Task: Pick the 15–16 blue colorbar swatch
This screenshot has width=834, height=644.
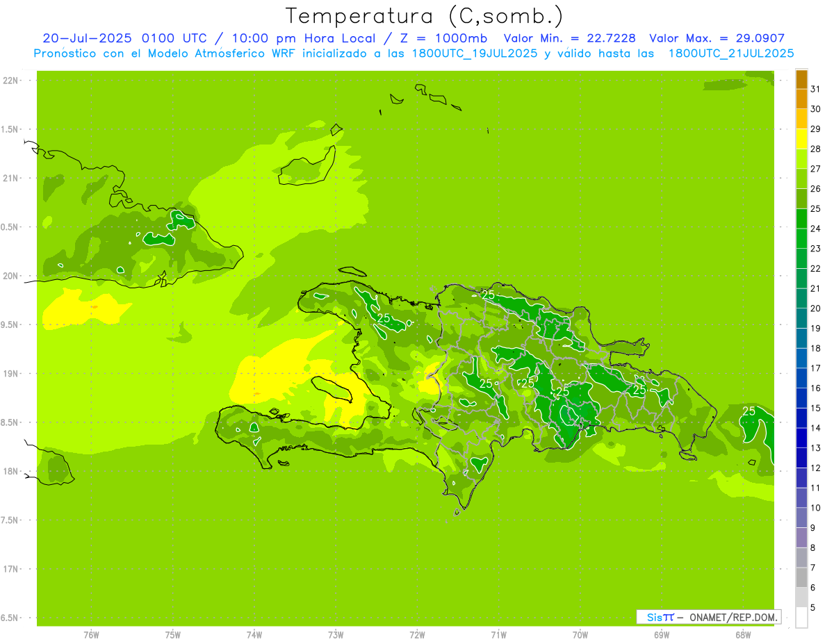Action: (x=801, y=398)
